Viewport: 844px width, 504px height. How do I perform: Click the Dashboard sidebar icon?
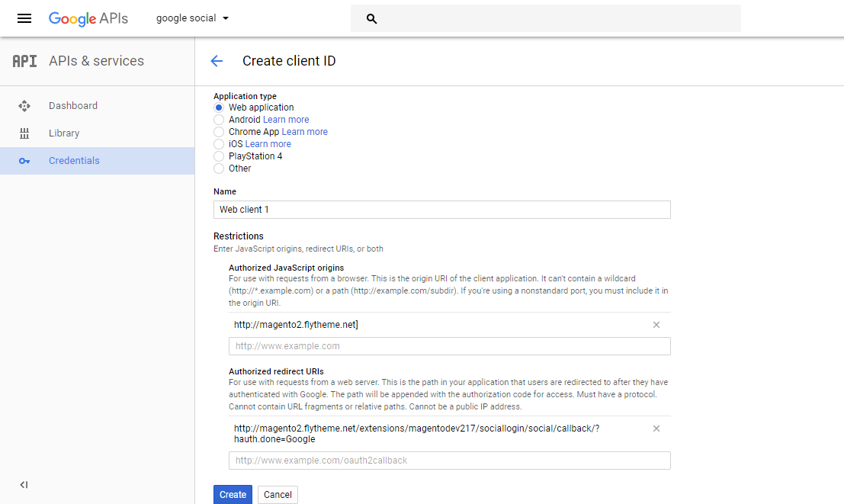[x=24, y=106]
